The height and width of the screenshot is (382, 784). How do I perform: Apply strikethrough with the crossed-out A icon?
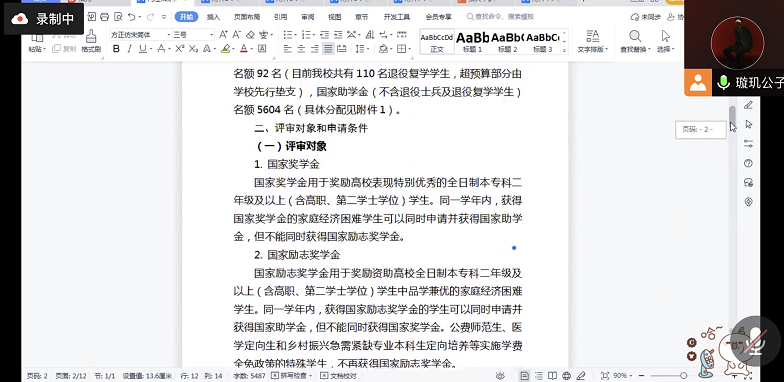click(161, 49)
